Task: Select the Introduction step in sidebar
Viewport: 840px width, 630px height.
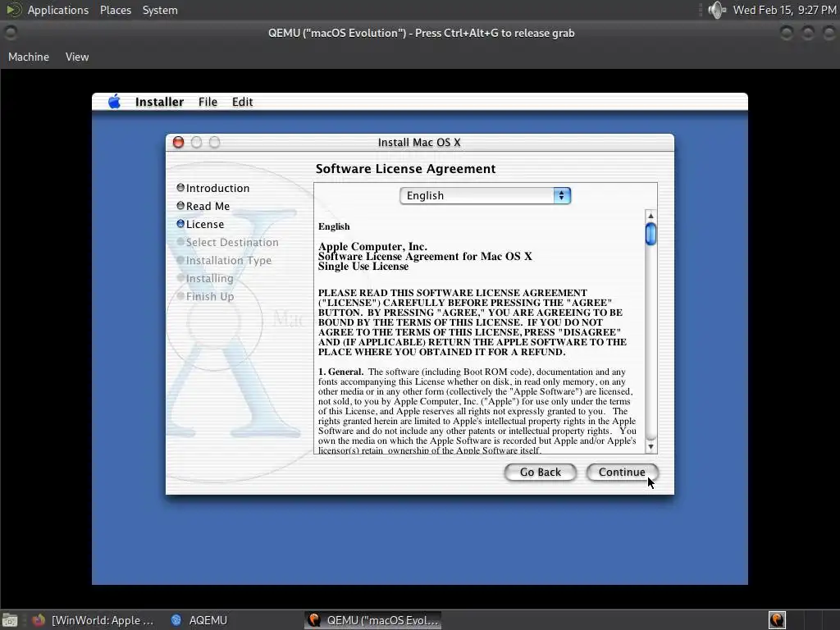Action: 217,188
